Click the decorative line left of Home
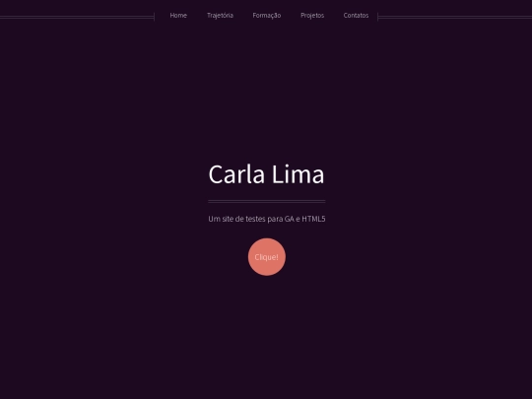532x399 pixels. (x=77, y=17)
